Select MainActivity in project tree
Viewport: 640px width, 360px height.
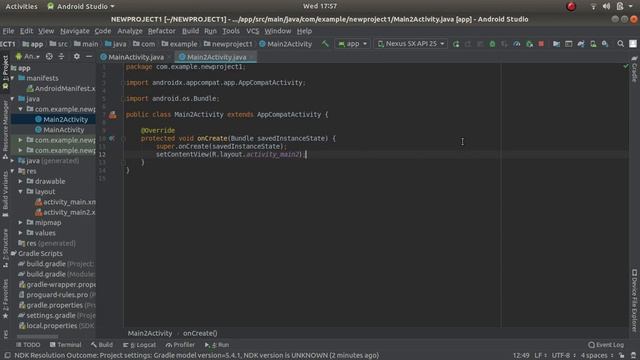[60, 130]
